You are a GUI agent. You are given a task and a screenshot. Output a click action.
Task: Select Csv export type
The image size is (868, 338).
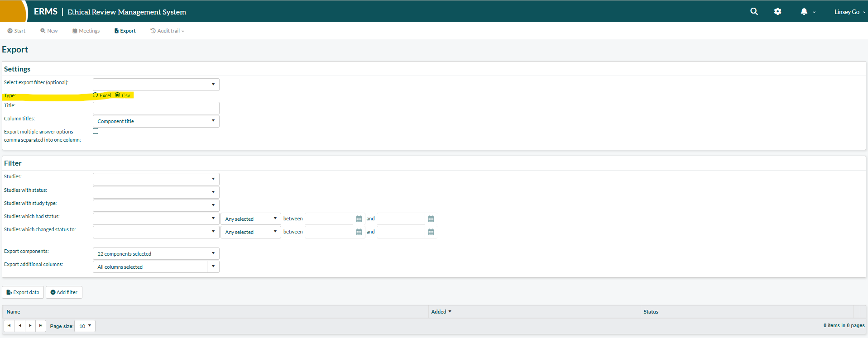point(118,95)
